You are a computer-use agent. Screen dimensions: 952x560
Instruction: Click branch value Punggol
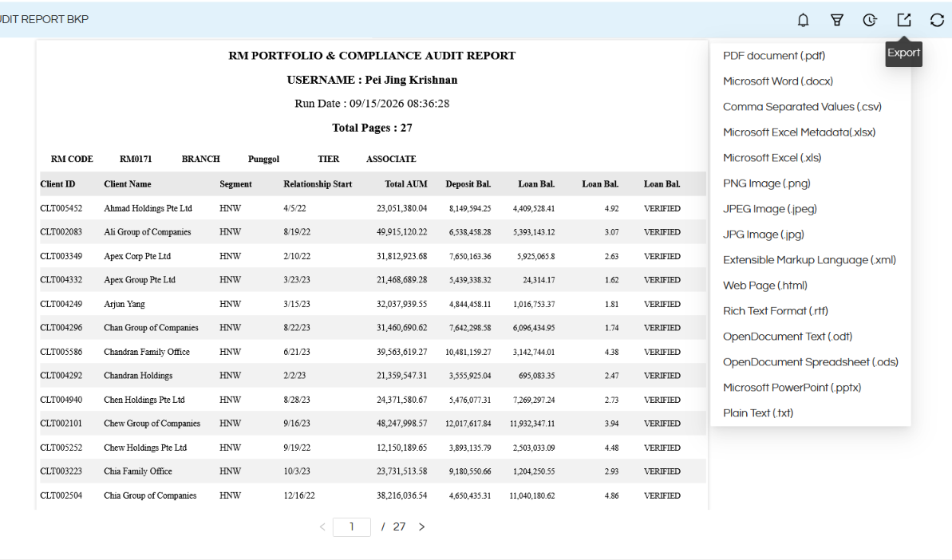point(263,159)
